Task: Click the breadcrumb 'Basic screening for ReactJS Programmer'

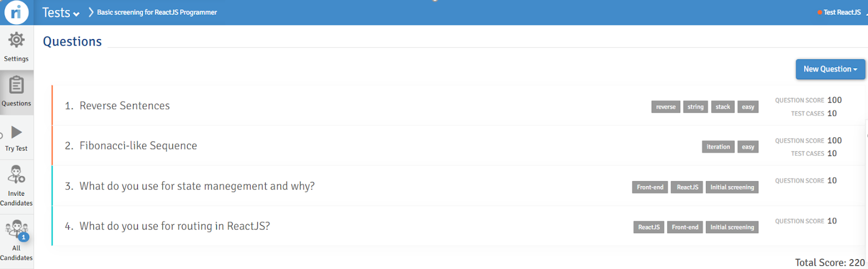Action: tap(157, 12)
